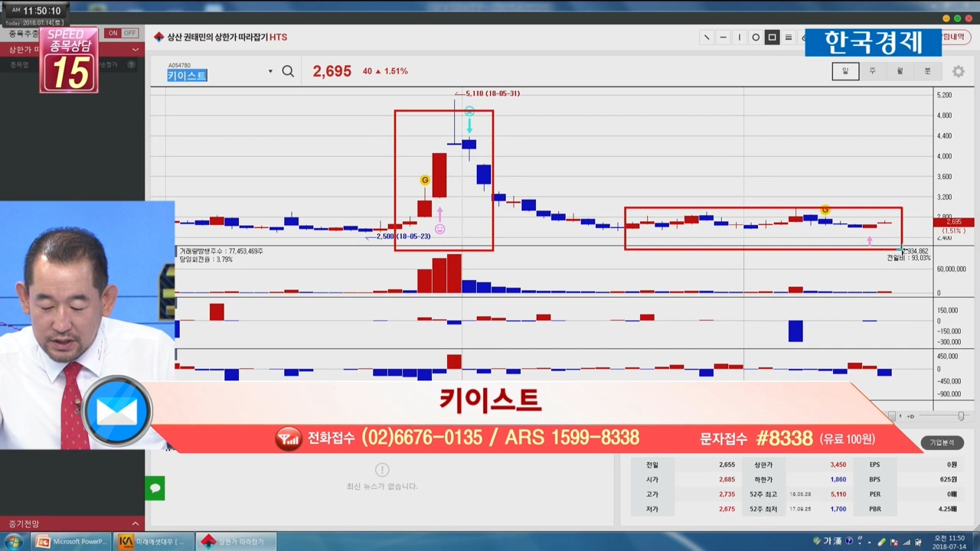Open the stock name dropdown arrow

(x=270, y=72)
